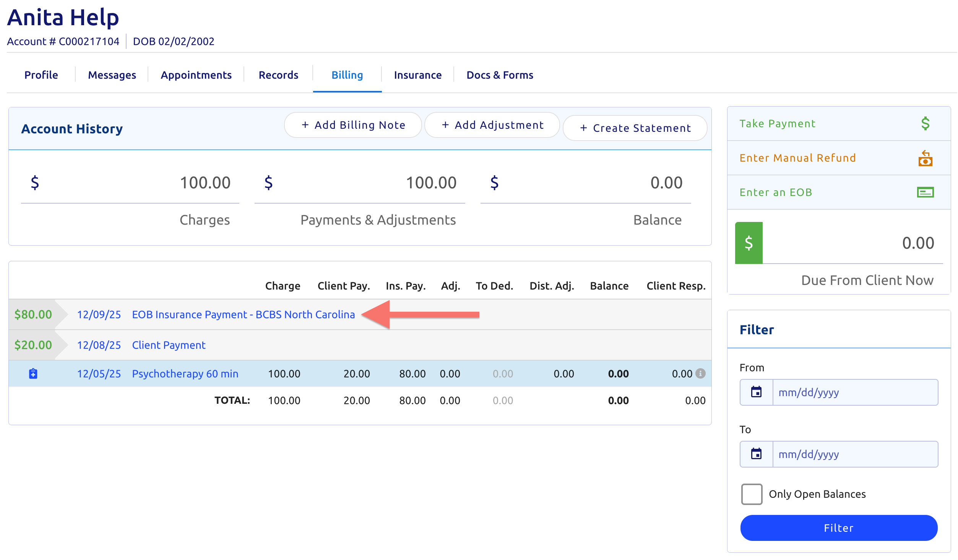The image size is (958, 560).
Task: Click the Take Payment dollar icon
Action: tap(925, 124)
